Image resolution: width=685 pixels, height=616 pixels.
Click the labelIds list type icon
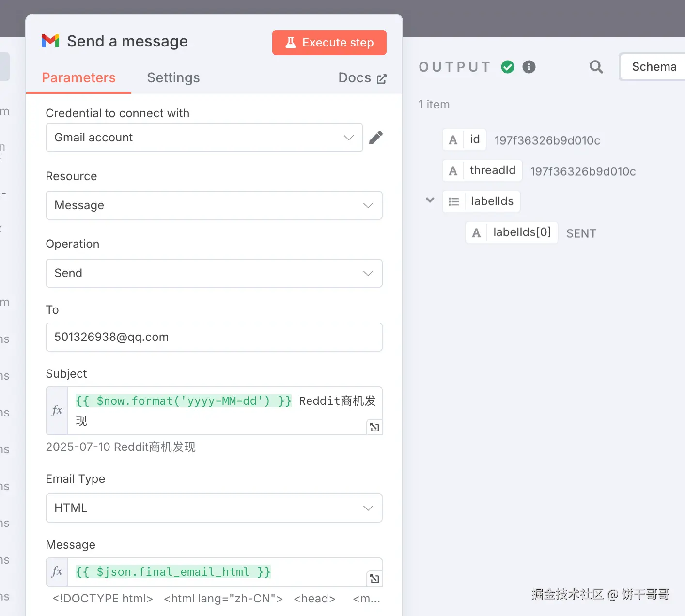pos(454,201)
